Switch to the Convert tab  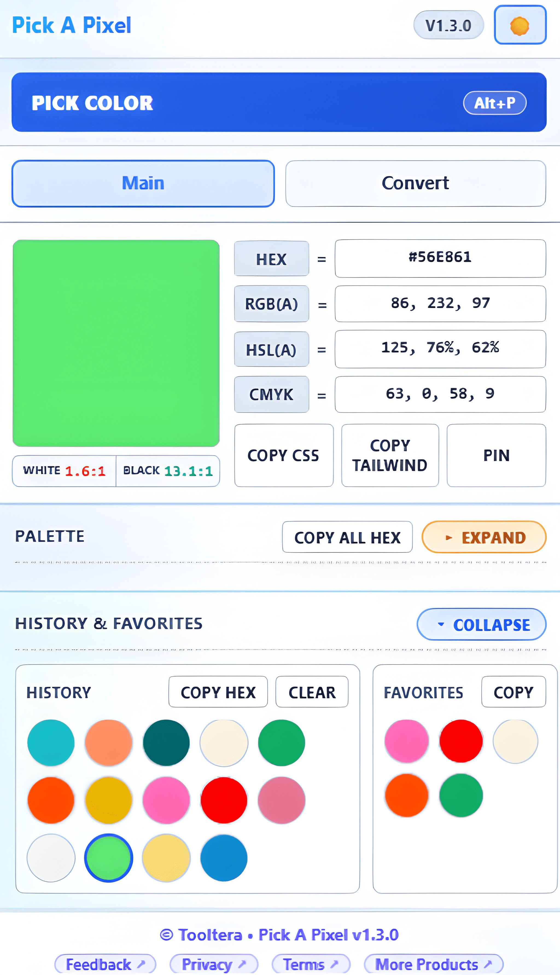[415, 184]
